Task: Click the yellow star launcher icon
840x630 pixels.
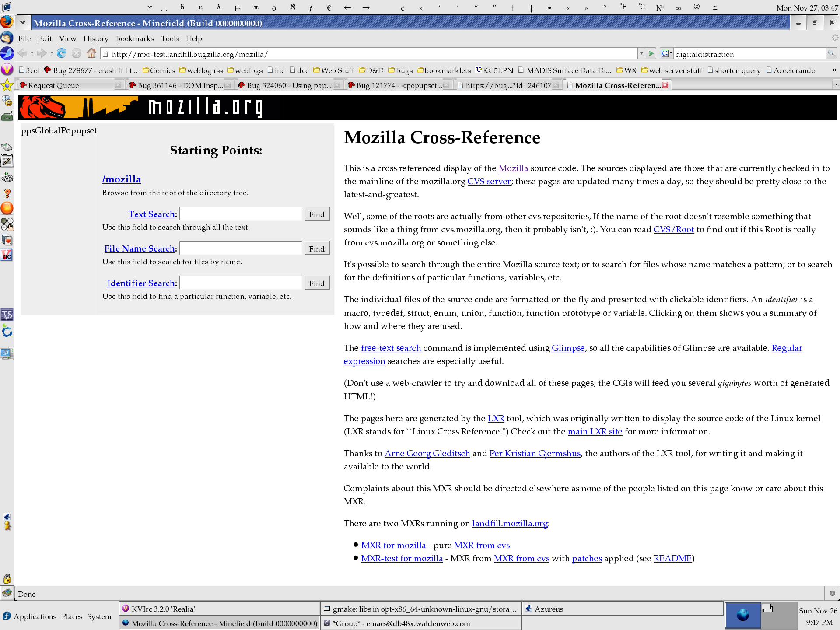Action: tap(7, 85)
